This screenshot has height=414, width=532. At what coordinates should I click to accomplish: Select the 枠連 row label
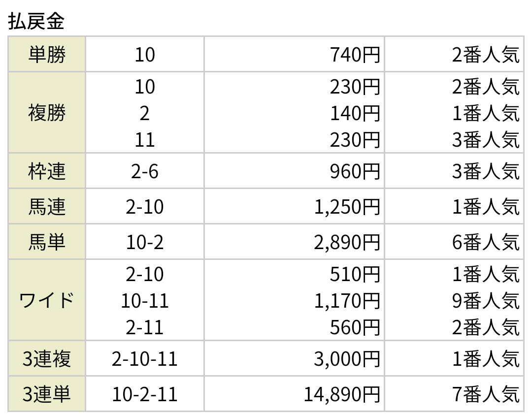click(x=47, y=171)
